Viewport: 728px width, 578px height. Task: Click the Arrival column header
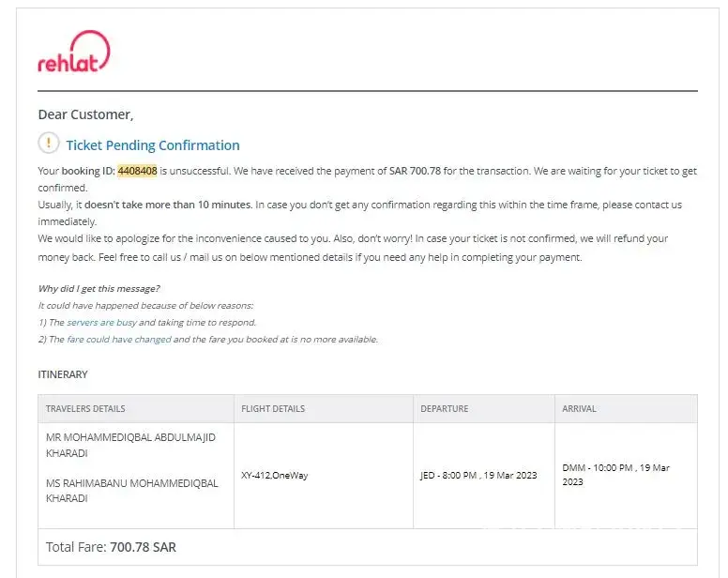point(579,409)
